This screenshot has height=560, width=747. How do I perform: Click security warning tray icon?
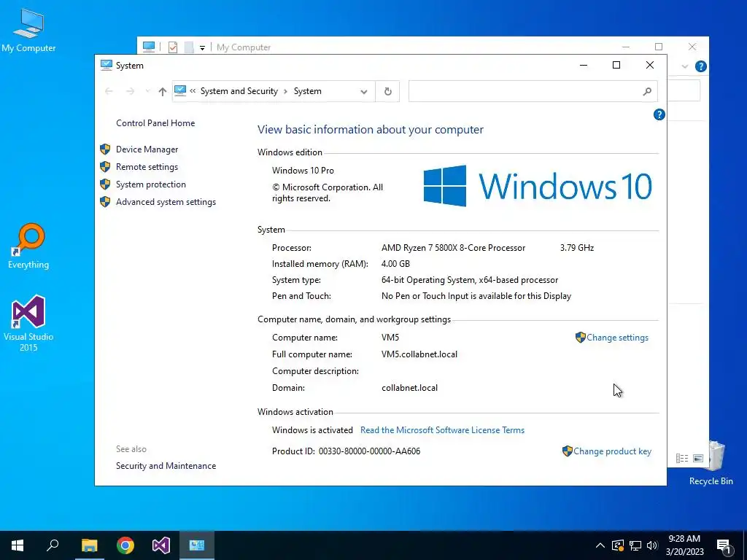[618, 545]
